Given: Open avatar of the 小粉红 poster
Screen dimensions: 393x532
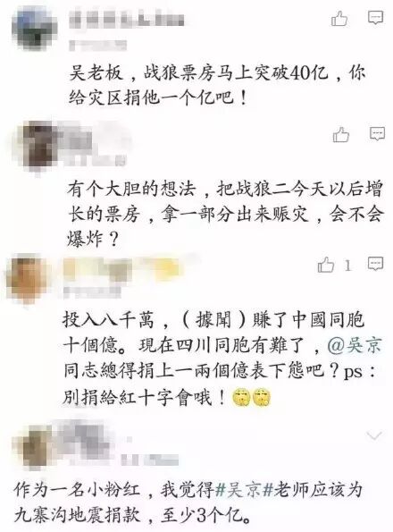Looking at the screenshot, I should (34, 447).
